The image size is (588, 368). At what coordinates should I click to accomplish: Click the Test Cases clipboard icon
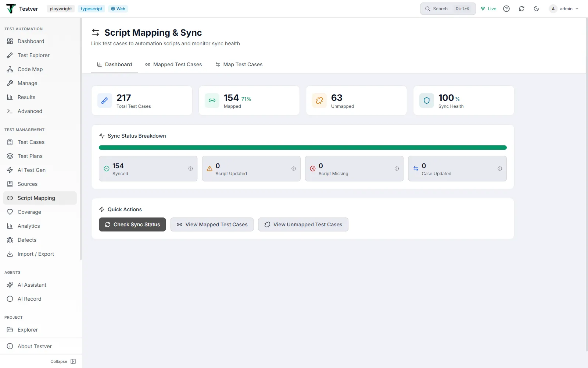tap(10, 142)
